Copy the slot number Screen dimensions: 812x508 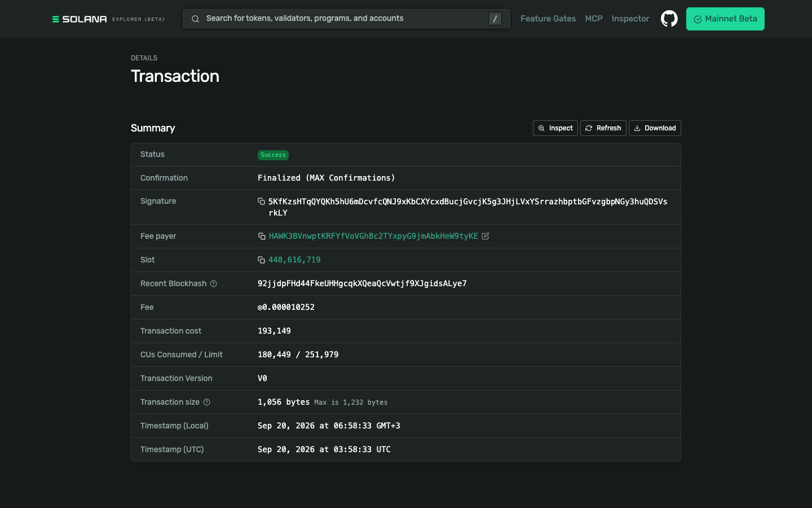click(x=261, y=260)
